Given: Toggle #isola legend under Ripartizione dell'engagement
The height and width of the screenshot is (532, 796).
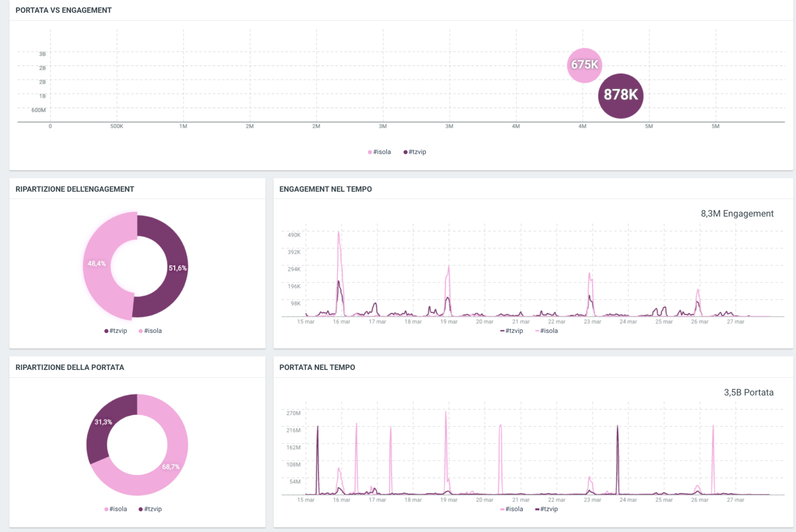Looking at the screenshot, I should 150,330.
